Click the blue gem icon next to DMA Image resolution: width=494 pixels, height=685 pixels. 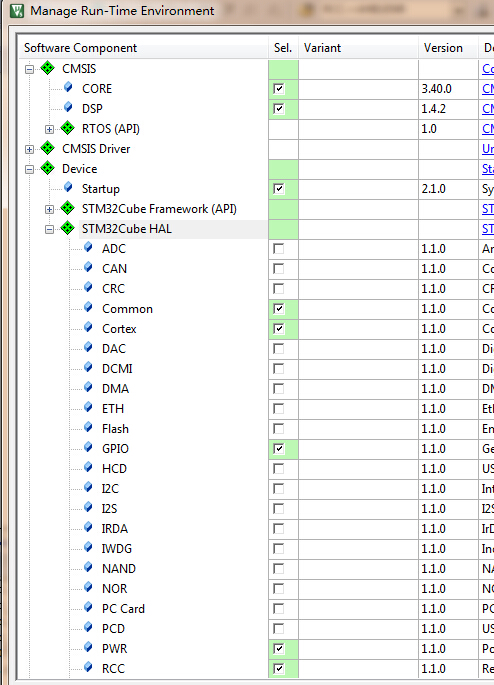[x=88, y=388]
